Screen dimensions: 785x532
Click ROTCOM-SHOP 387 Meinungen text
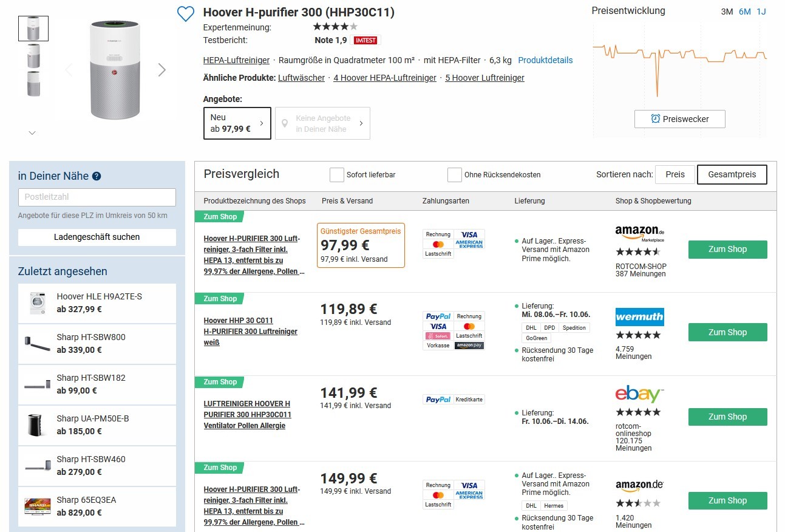point(641,270)
